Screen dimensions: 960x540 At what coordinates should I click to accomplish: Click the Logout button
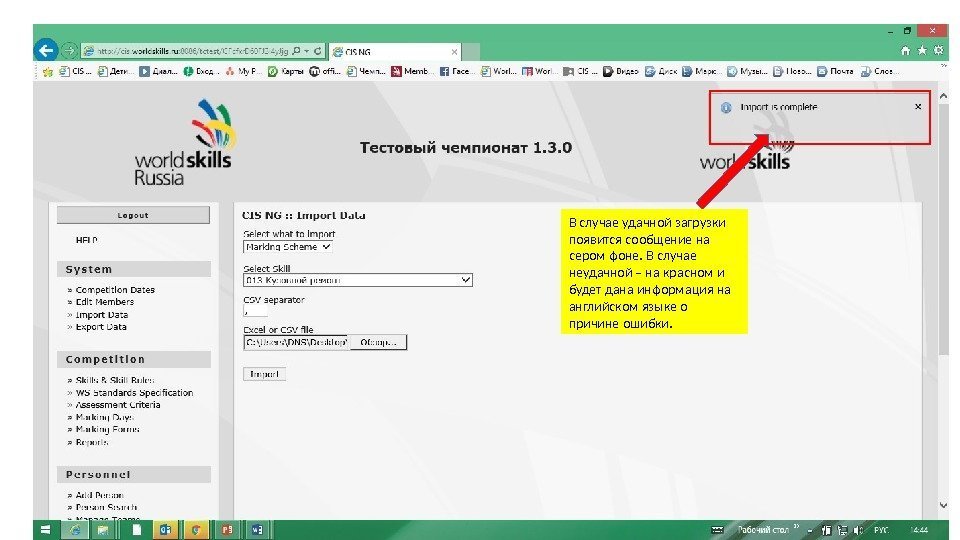tap(133, 215)
